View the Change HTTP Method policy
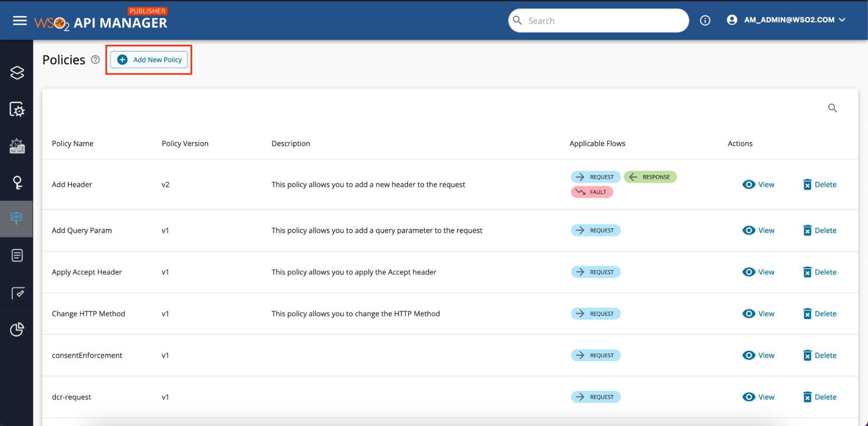Image resolution: width=868 pixels, height=426 pixels. click(759, 314)
